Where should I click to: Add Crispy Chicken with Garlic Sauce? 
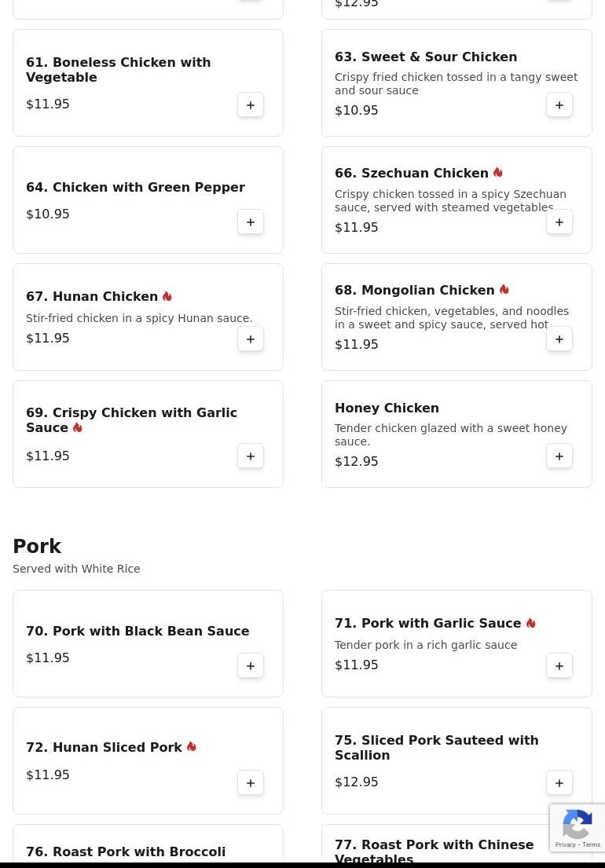coord(250,456)
